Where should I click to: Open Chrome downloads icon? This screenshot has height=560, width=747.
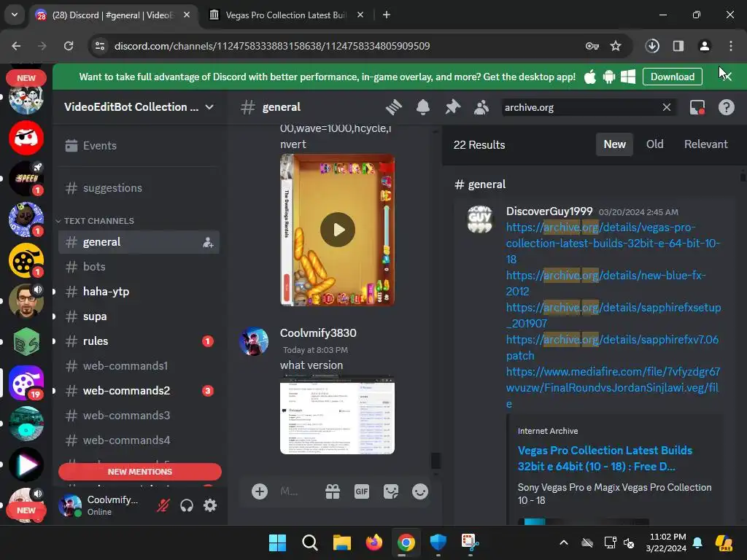[x=652, y=46]
